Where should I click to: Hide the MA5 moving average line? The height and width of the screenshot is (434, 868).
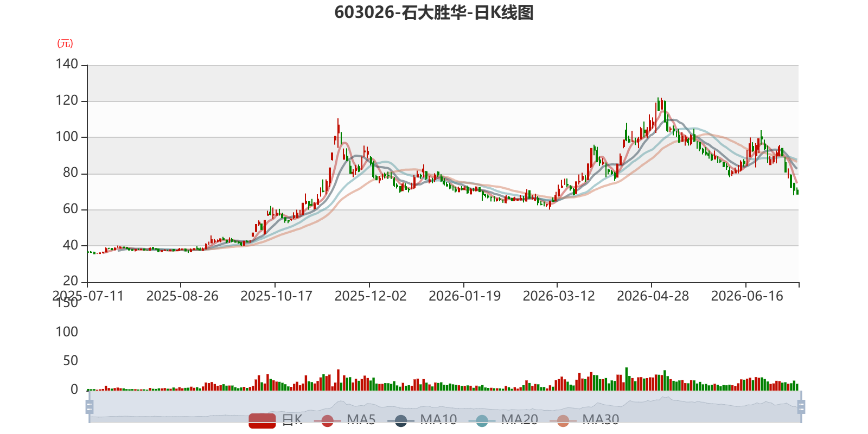(x=344, y=420)
